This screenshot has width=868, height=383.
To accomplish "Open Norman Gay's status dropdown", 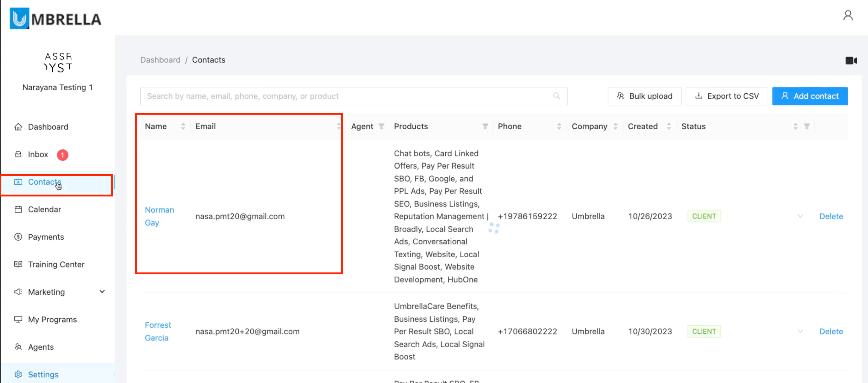I will 800,216.
